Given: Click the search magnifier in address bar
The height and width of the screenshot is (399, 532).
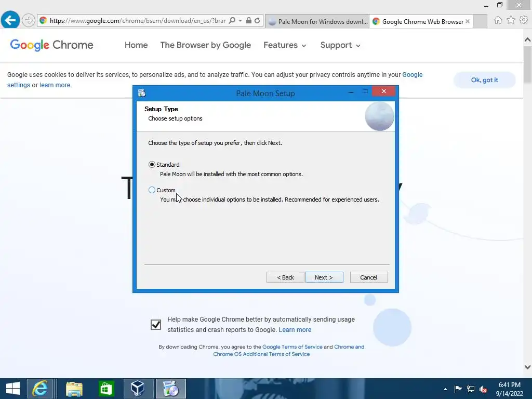Looking at the screenshot, I should [x=232, y=20].
